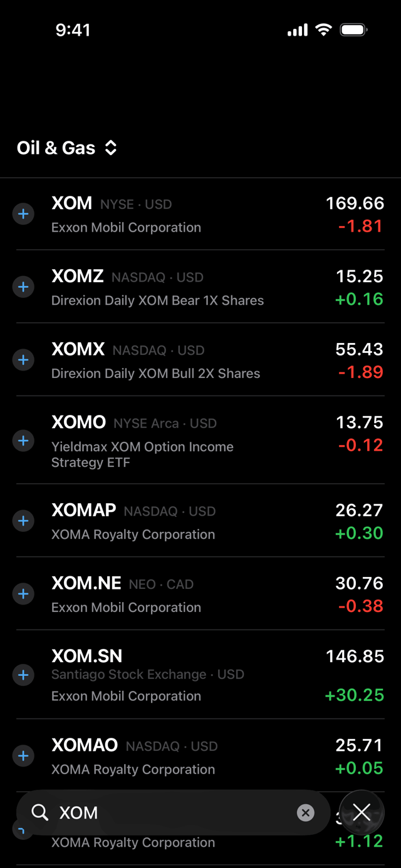Tap the plus icon next to XOMO
Screen dimensions: 401x868
coord(23,441)
